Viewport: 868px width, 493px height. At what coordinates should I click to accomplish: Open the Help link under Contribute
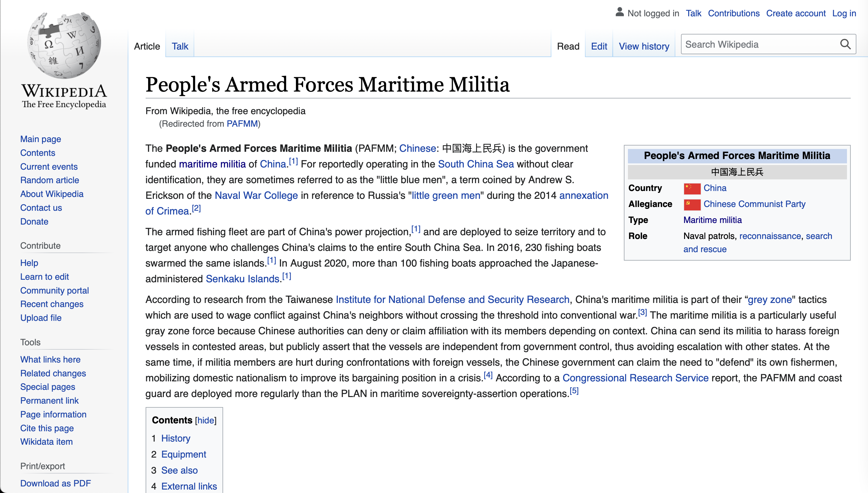click(29, 263)
